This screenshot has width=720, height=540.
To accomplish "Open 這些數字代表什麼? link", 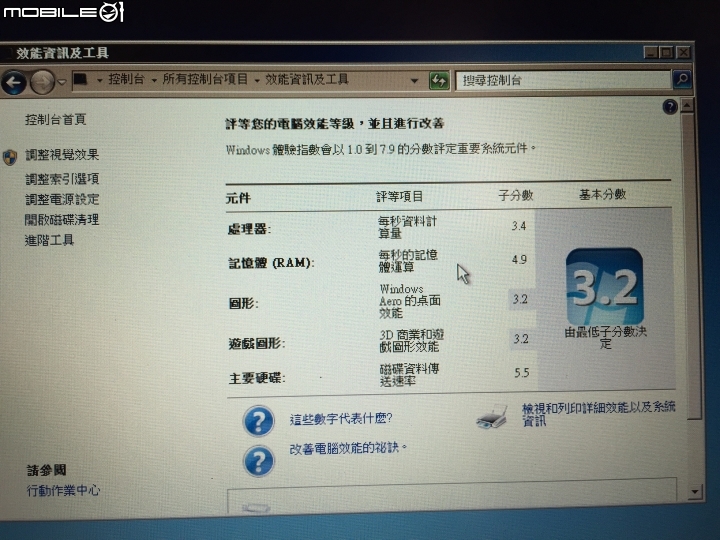I will coord(341,419).
